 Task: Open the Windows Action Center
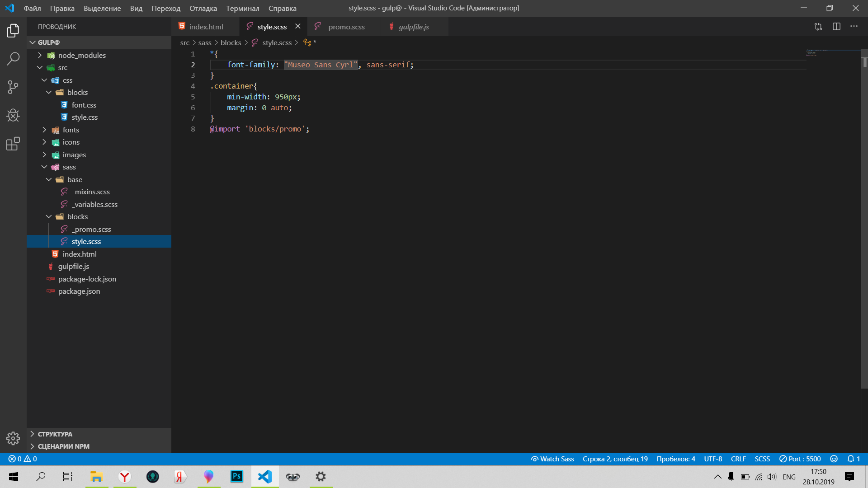(849, 477)
